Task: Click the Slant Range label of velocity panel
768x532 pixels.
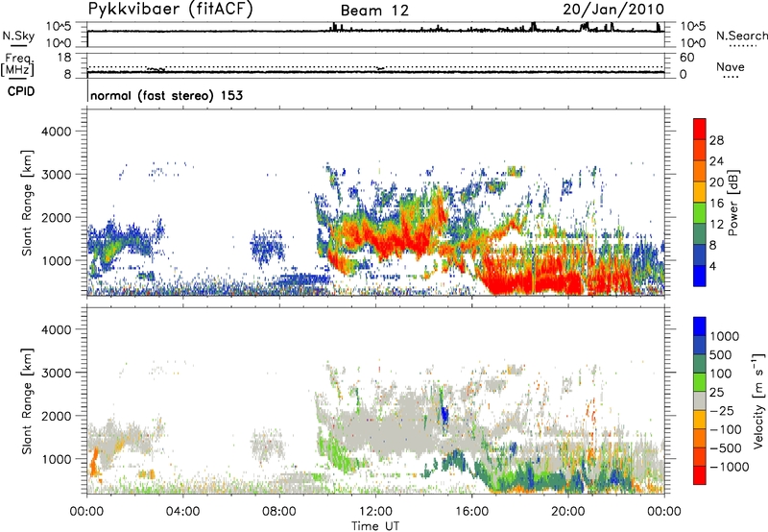Action: coord(27,400)
